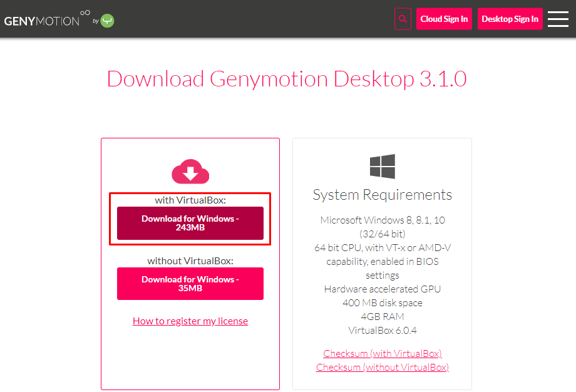The height and width of the screenshot is (392, 576).
Task: Click the System Requirements card
Action: [x=382, y=263]
